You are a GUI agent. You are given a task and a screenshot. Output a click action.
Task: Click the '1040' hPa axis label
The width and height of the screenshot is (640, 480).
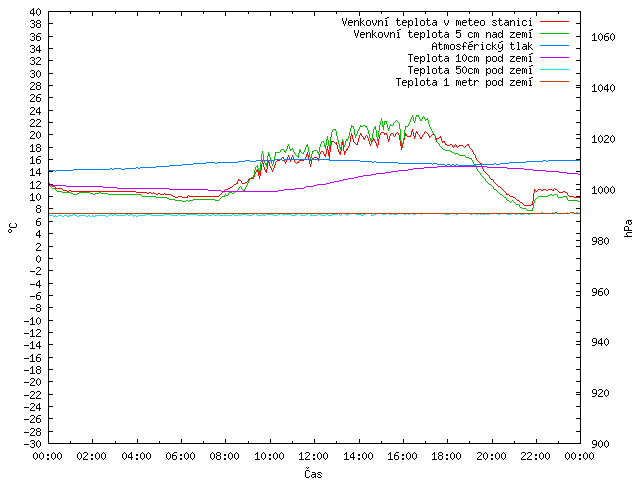(603, 88)
